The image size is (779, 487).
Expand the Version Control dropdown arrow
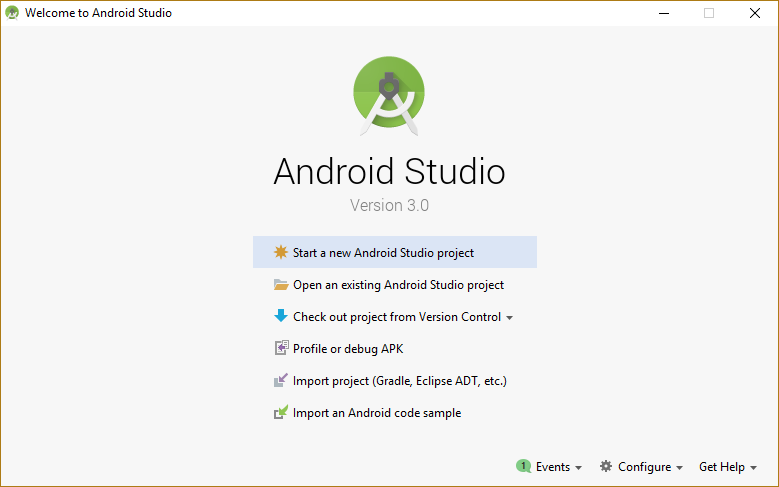coord(509,318)
